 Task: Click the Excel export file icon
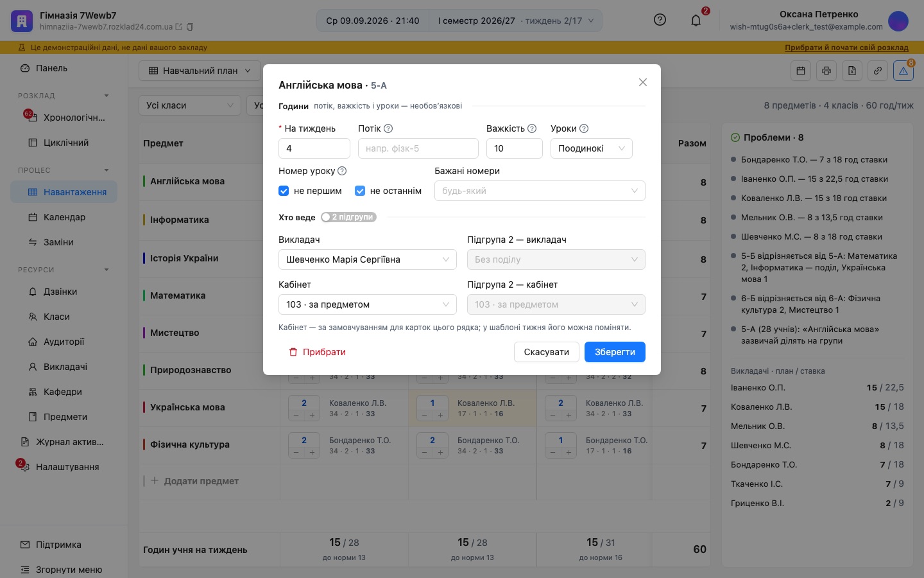[x=852, y=71]
